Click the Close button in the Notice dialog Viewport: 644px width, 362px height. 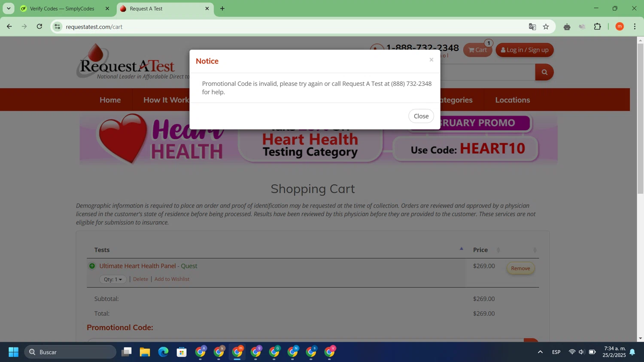point(421,116)
